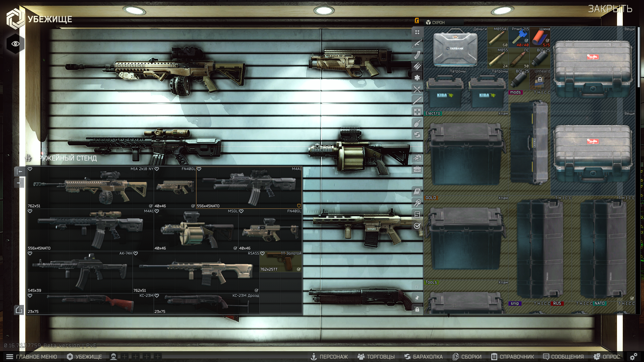Toggle the eye visibility hexagon button
Image resolution: width=644 pixels, height=362 pixels.
coord(15,44)
